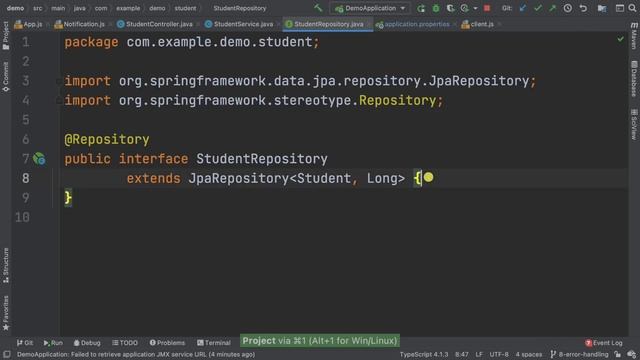Run with coverage icon in toolbar
Image resolution: width=640 pixels, height=360 pixels.
coord(450,8)
